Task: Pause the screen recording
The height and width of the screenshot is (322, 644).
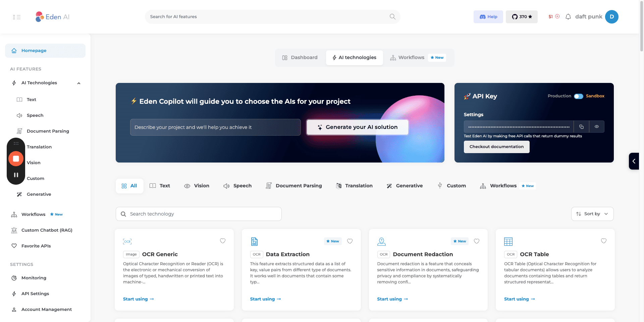Action: [x=16, y=175]
